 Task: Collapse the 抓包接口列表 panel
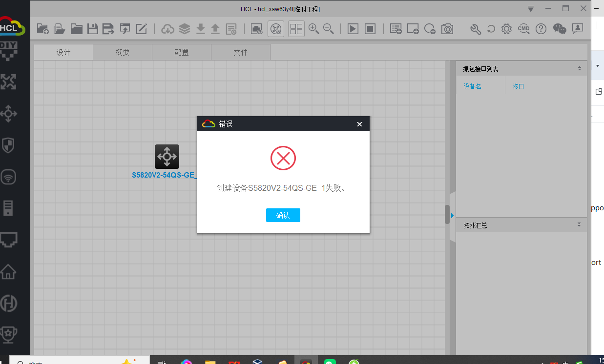click(579, 69)
